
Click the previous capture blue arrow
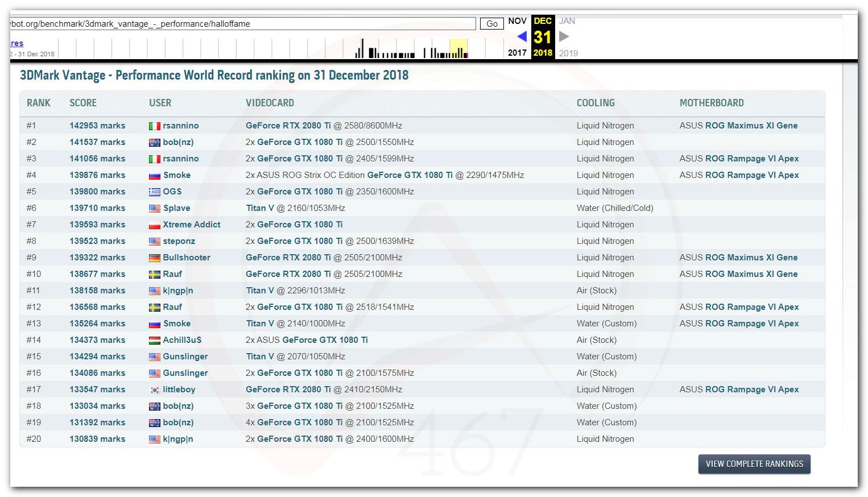(522, 37)
